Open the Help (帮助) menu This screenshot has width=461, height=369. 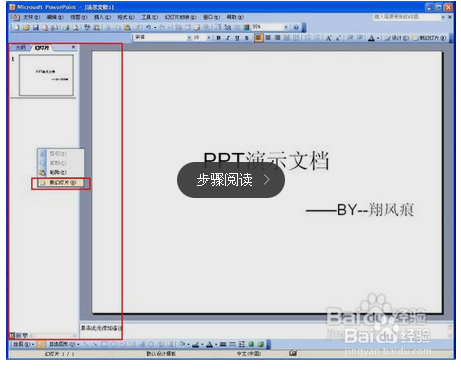point(235,17)
